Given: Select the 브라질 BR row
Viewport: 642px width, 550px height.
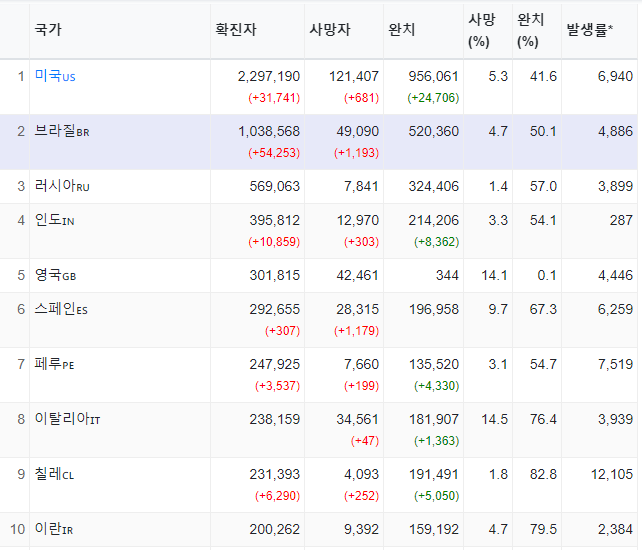Looking at the screenshot, I should (x=319, y=142).
